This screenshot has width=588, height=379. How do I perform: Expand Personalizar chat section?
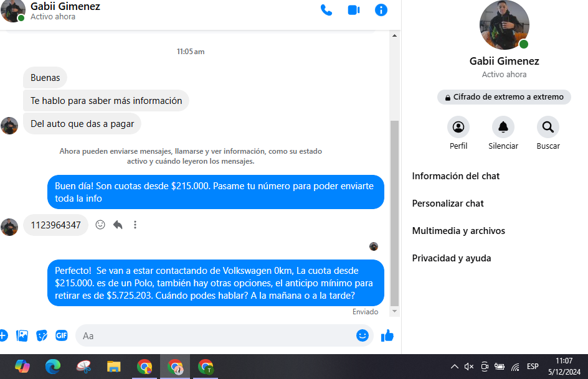pos(448,204)
